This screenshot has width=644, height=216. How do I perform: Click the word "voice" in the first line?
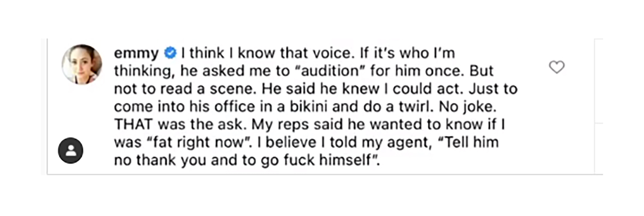point(332,53)
